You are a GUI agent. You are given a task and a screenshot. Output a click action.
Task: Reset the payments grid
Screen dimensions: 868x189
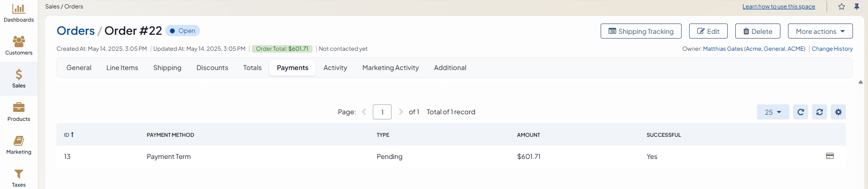coord(820,112)
